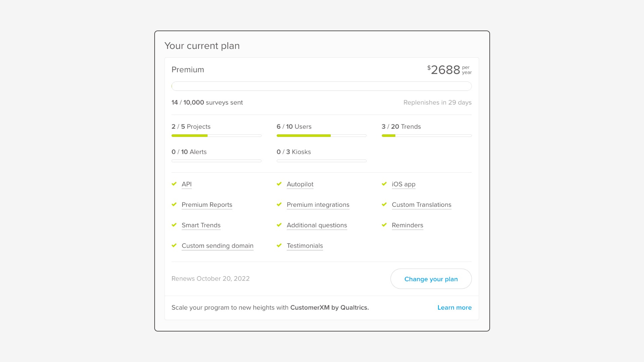
Task: Click the Change your plan button
Action: (431, 279)
